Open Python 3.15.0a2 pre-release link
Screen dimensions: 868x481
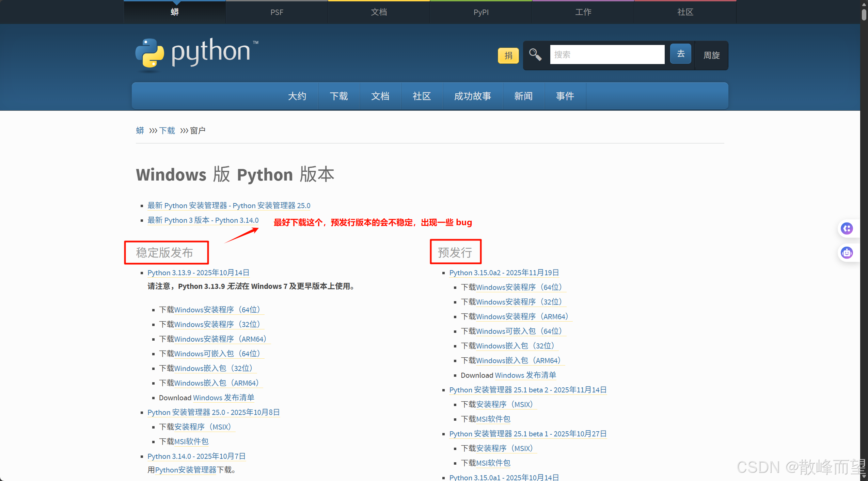pos(504,273)
